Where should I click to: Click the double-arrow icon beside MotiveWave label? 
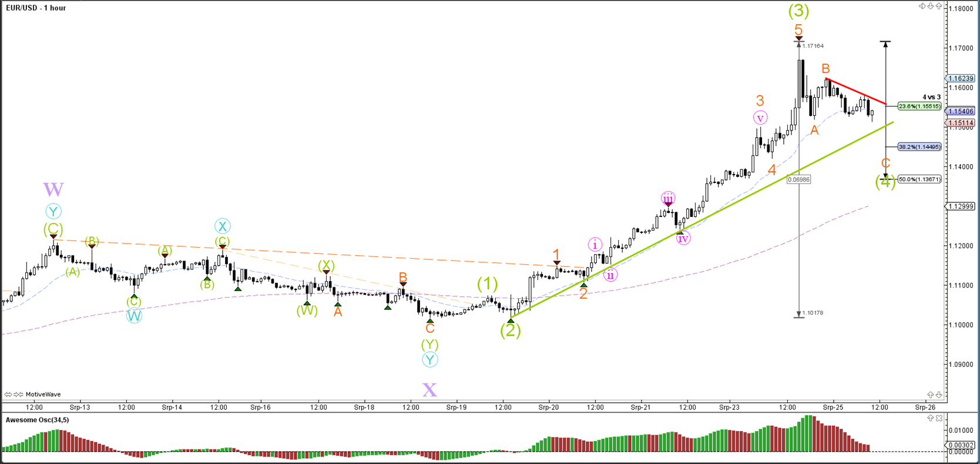(x=18, y=395)
